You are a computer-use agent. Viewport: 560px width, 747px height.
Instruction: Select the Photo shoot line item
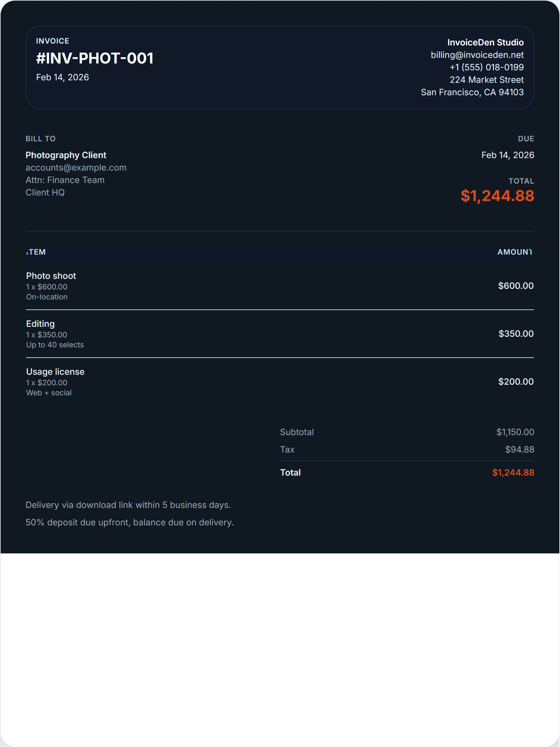(x=51, y=276)
